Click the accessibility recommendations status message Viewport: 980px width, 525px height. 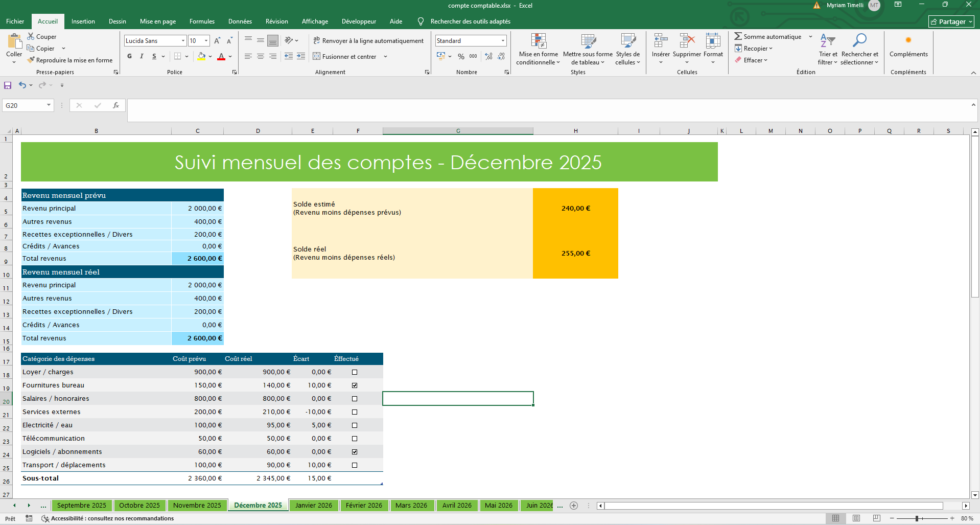[x=112, y=518]
